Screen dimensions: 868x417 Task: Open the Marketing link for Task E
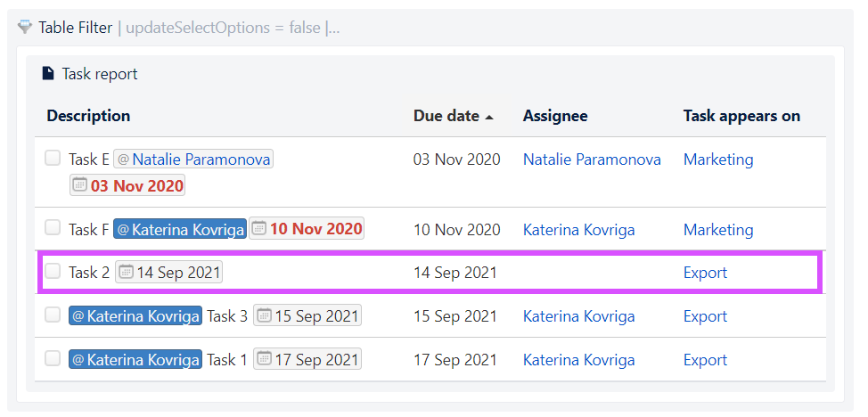[718, 159]
